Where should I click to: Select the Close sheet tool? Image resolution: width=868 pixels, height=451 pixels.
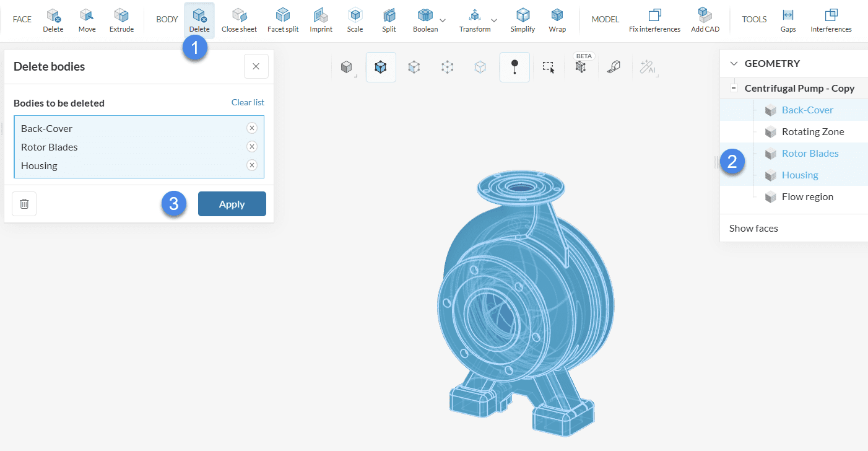[239, 20]
